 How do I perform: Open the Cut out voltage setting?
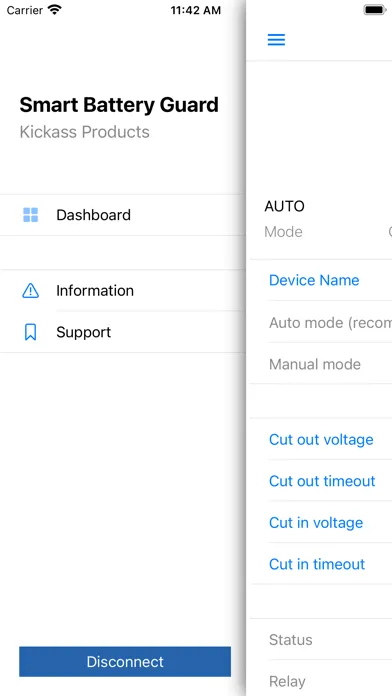321,439
